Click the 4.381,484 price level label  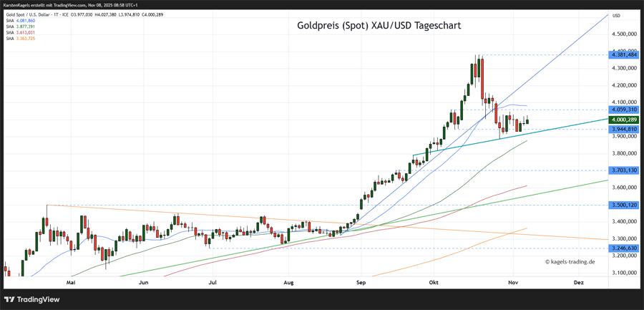click(624, 54)
